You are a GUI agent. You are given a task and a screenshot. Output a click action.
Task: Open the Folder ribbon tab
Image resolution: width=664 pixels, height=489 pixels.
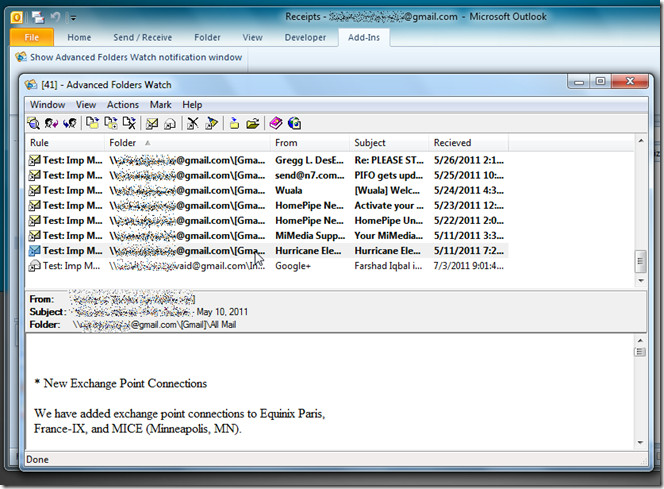coord(207,37)
